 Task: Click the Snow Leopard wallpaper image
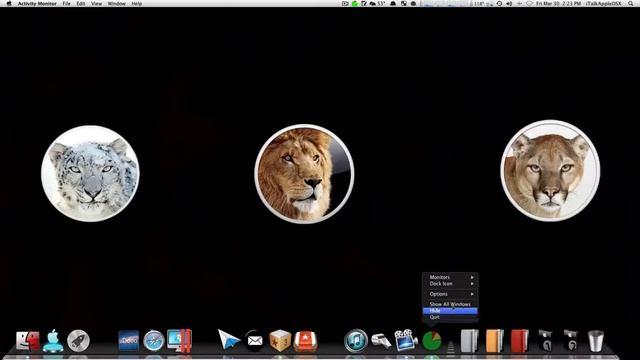click(x=90, y=173)
